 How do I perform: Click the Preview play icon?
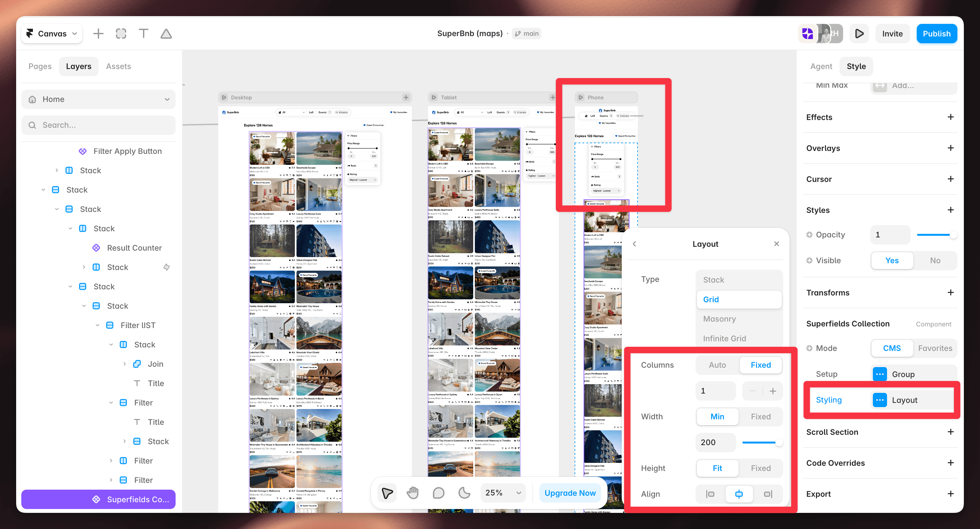pyautogui.click(x=859, y=34)
